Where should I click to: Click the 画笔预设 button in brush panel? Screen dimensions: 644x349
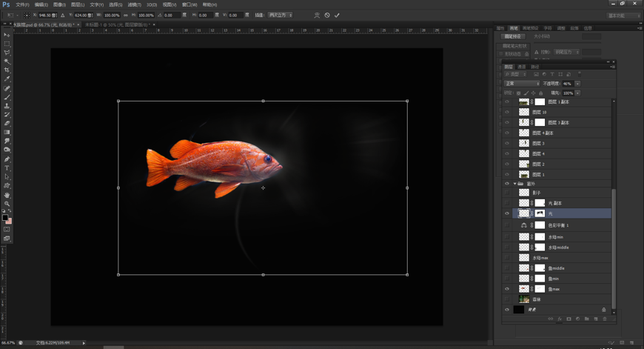click(x=512, y=36)
